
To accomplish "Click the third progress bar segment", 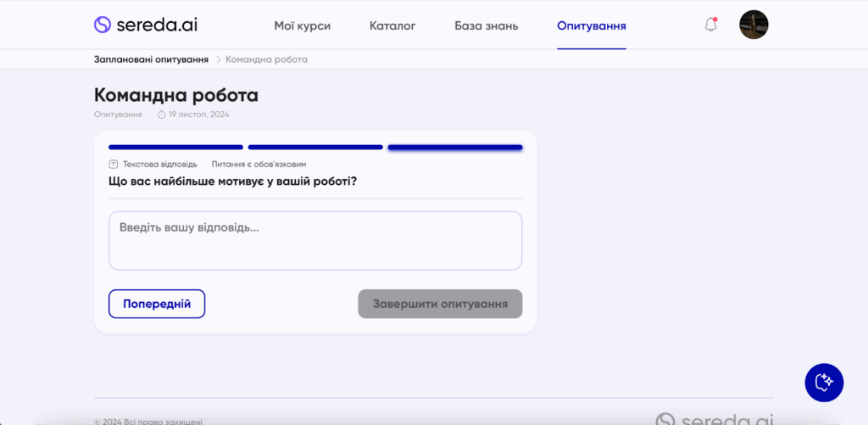I will pos(455,147).
